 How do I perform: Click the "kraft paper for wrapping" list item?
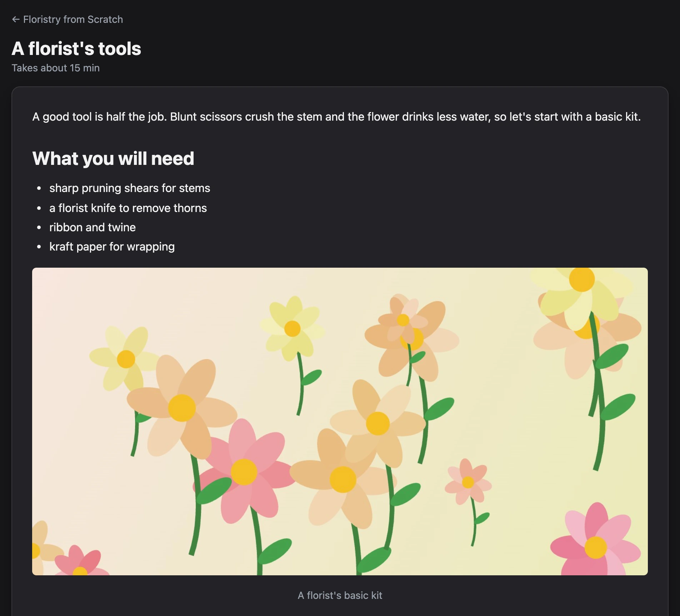112,247
